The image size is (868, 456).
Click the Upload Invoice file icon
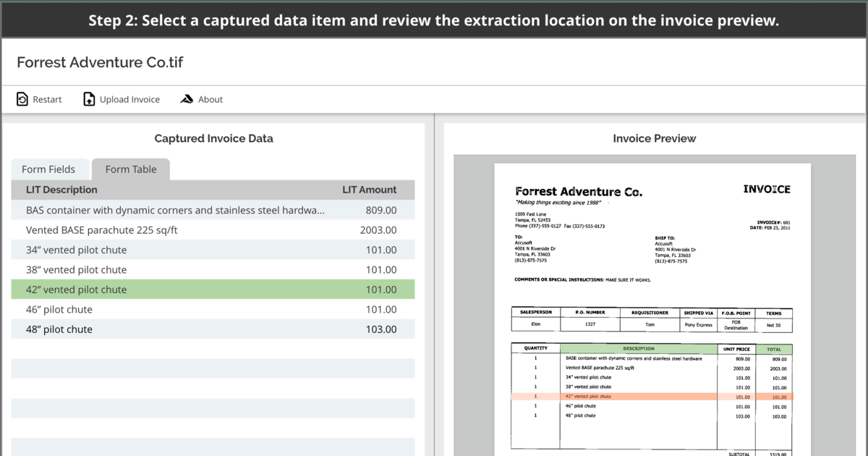click(x=88, y=99)
